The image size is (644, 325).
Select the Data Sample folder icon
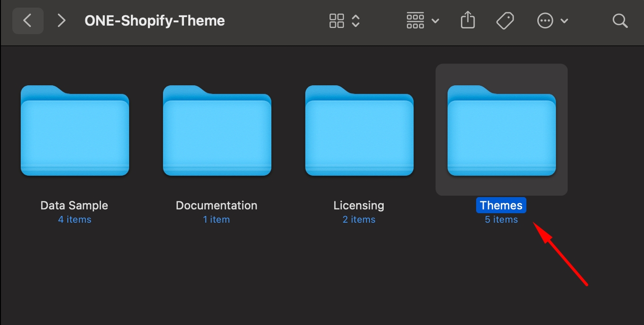(75, 131)
